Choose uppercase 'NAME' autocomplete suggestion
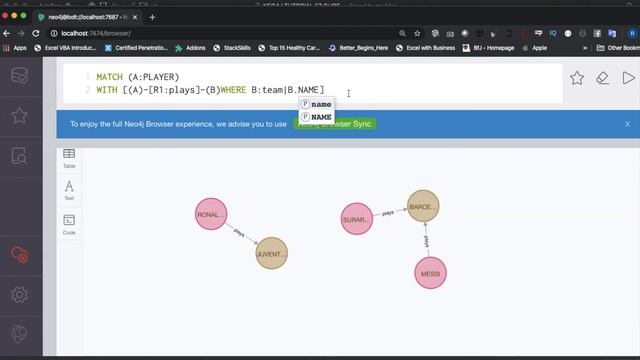Screen dimensions: 640x360 coord(316,117)
